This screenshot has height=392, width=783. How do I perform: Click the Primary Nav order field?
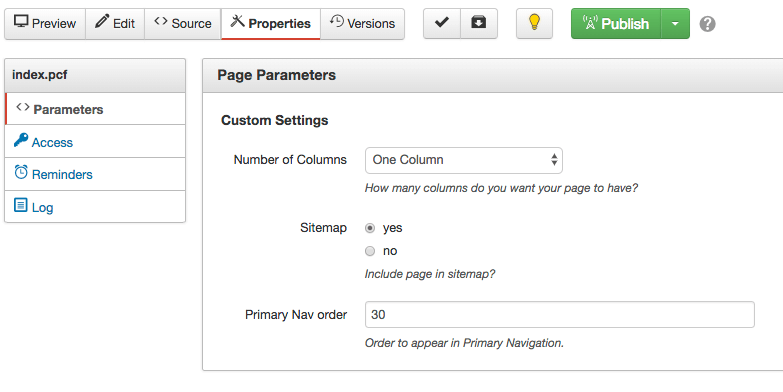tap(560, 315)
